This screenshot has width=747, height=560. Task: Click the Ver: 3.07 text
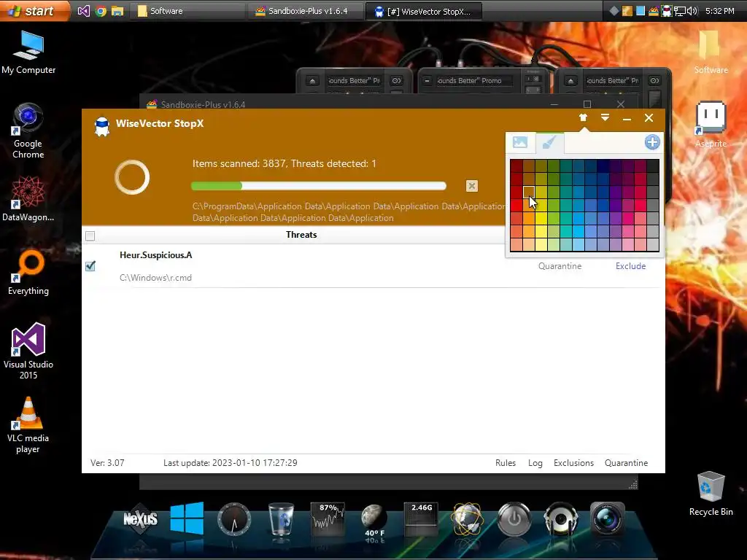(107, 463)
